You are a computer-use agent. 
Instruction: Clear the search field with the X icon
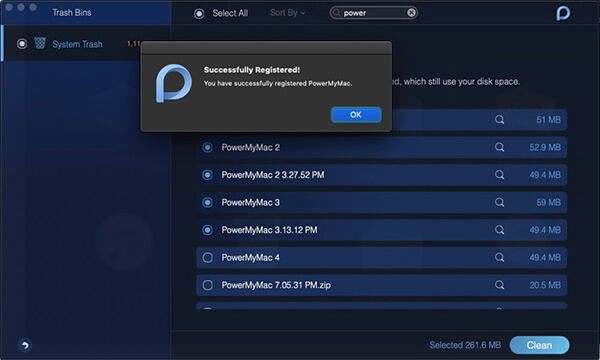click(x=411, y=13)
